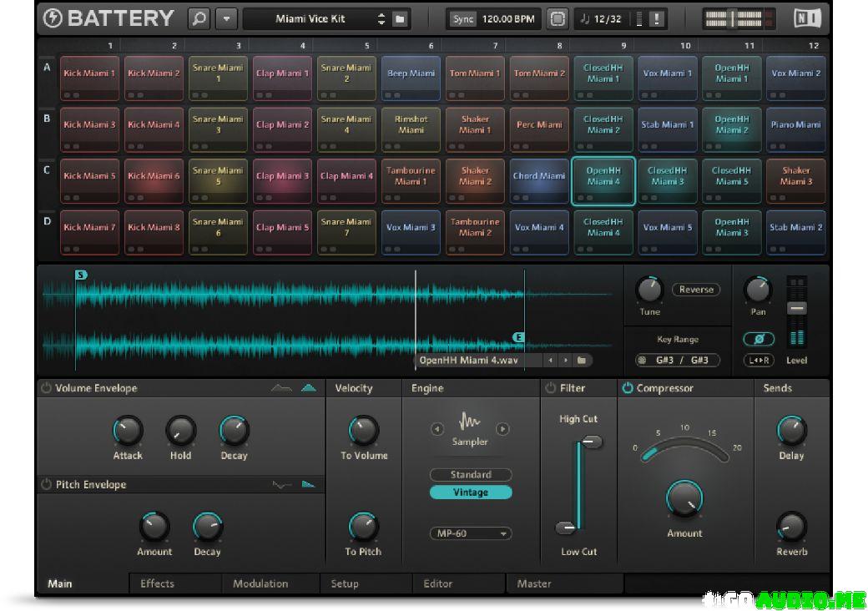Open the MP-60 vintage model dropdown

[471, 533]
